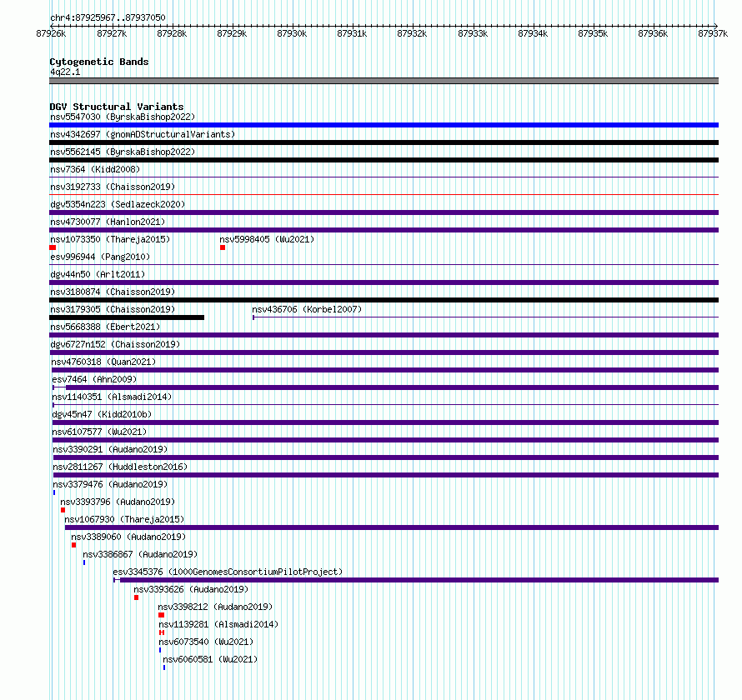Click the chr4:87925967..87937050 region label
742x700 pixels.
pyautogui.click(x=108, y=17)
